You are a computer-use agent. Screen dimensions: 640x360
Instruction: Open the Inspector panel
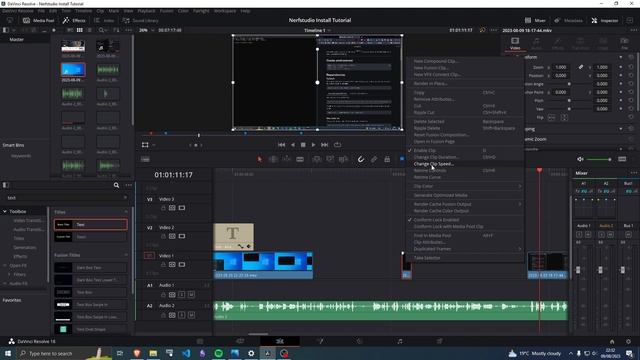[605, 20]
